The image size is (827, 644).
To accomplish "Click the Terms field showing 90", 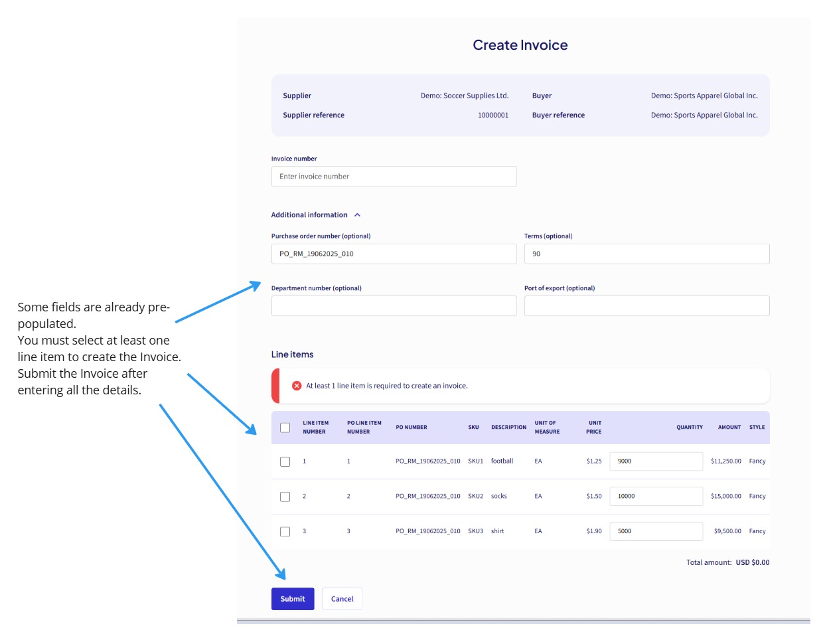I will tap(647, 254).
